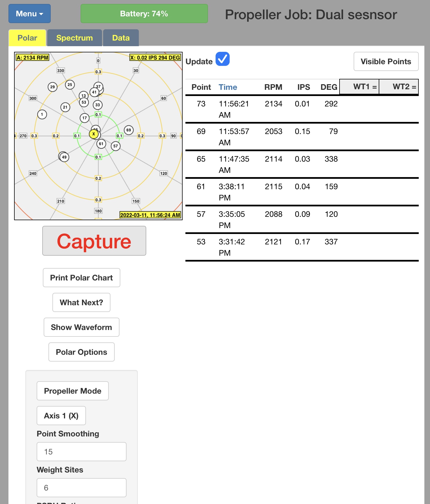Select point 61 on the polar chart
This screenshot has width=430, height=504.
click(x=101, y=144)
